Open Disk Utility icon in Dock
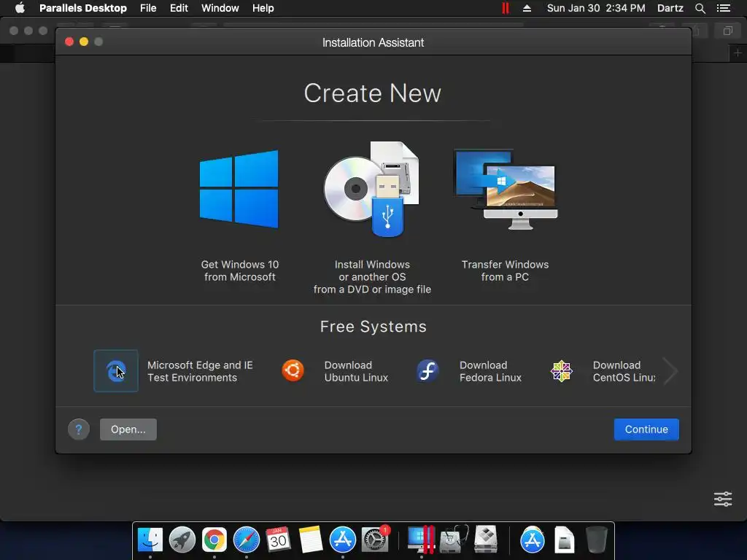747x560 pixels. (454, 540)
